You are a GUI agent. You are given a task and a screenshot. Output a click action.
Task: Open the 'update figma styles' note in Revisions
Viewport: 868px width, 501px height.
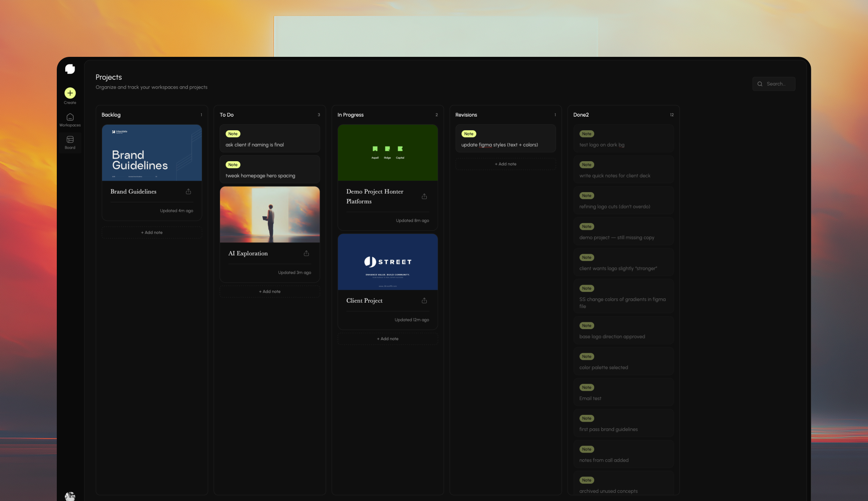pos(506,139)
